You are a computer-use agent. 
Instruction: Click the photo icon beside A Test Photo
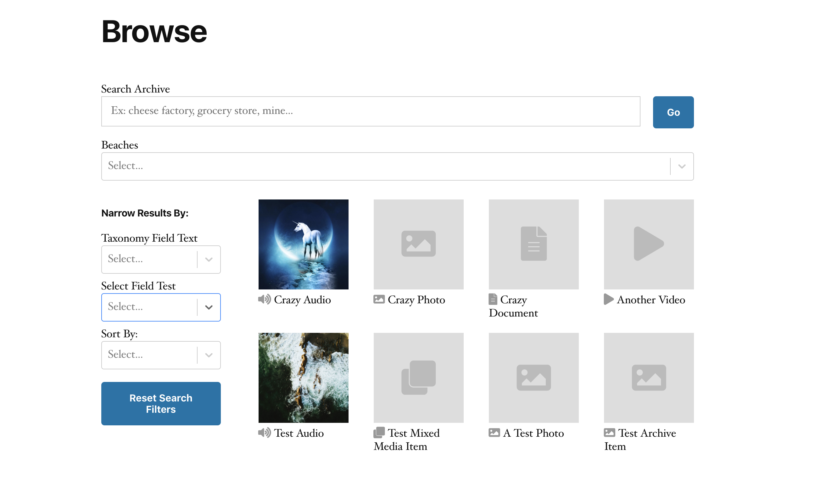494,433
